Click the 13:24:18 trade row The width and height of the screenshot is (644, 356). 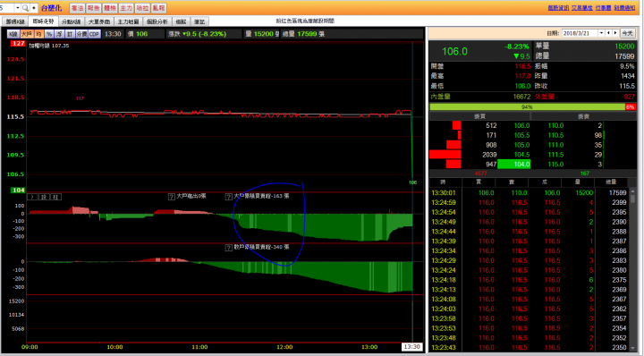click(x=529, y=280)
